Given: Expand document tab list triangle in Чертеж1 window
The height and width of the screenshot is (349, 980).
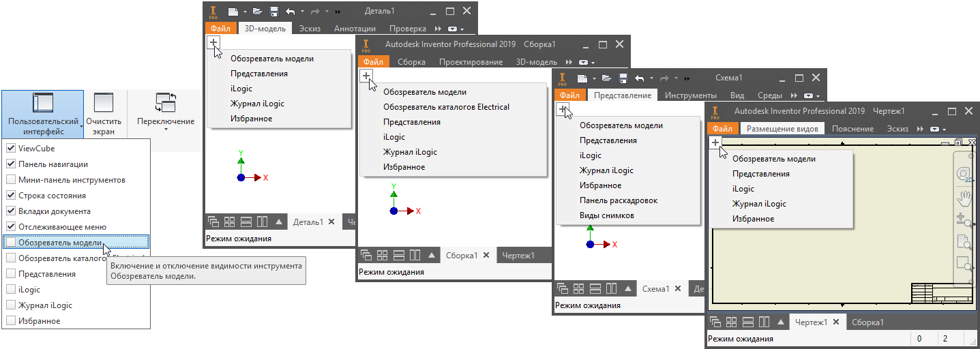Looking at the screenshot, I should click(780, 322).
